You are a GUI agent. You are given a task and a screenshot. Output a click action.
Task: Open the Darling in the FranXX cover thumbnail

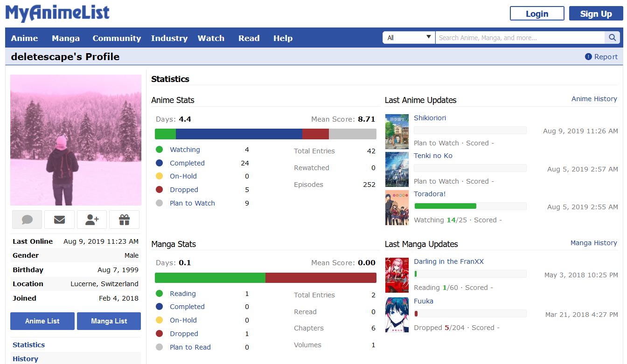[397, 275]
